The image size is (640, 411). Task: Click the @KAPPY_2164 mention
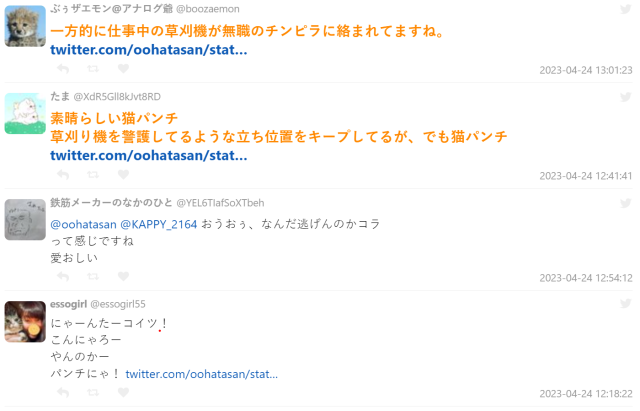coord(158,224)
